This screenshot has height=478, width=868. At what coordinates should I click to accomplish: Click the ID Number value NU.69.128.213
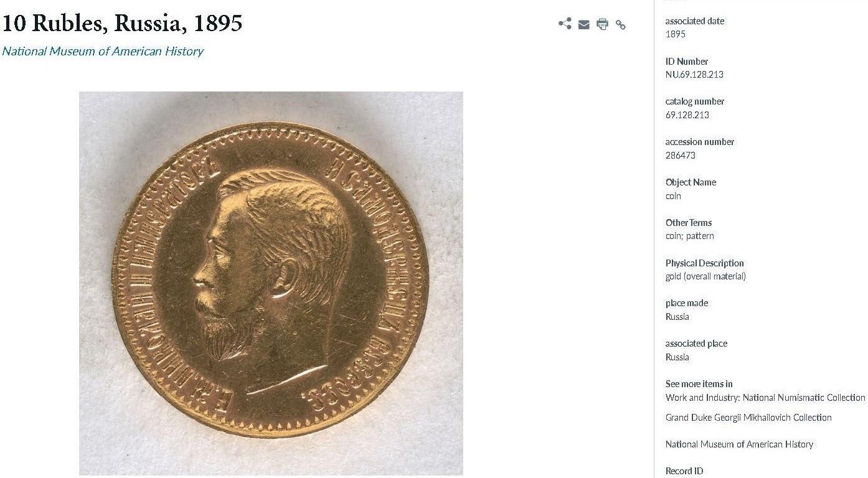(x=694, y=75)
